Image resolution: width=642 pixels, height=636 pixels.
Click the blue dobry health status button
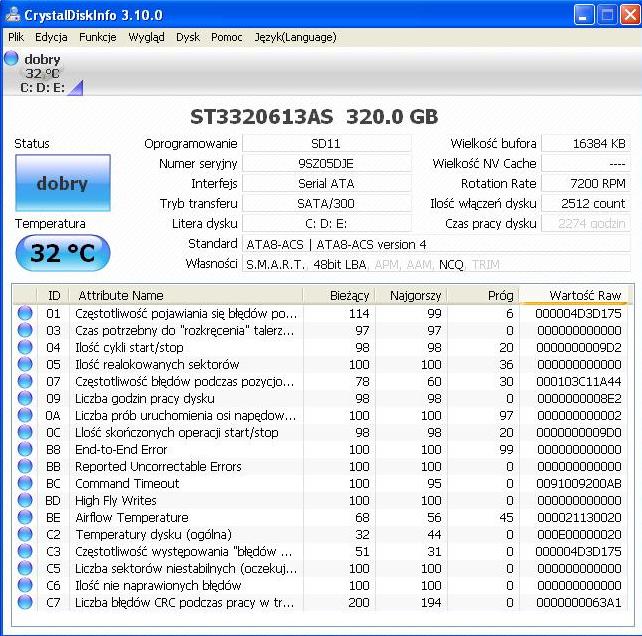click(63, 183)
